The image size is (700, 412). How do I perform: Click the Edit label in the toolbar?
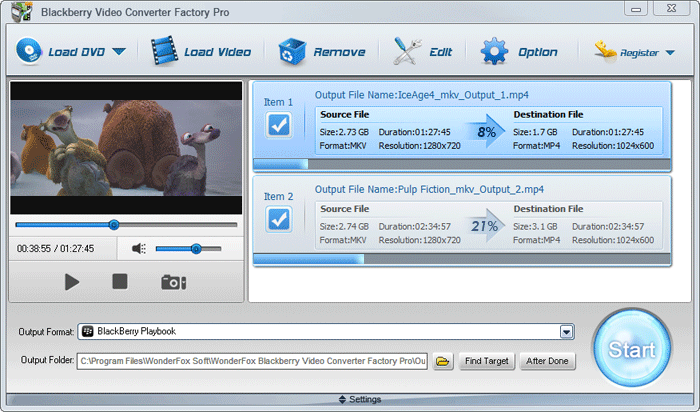(441, 52)
